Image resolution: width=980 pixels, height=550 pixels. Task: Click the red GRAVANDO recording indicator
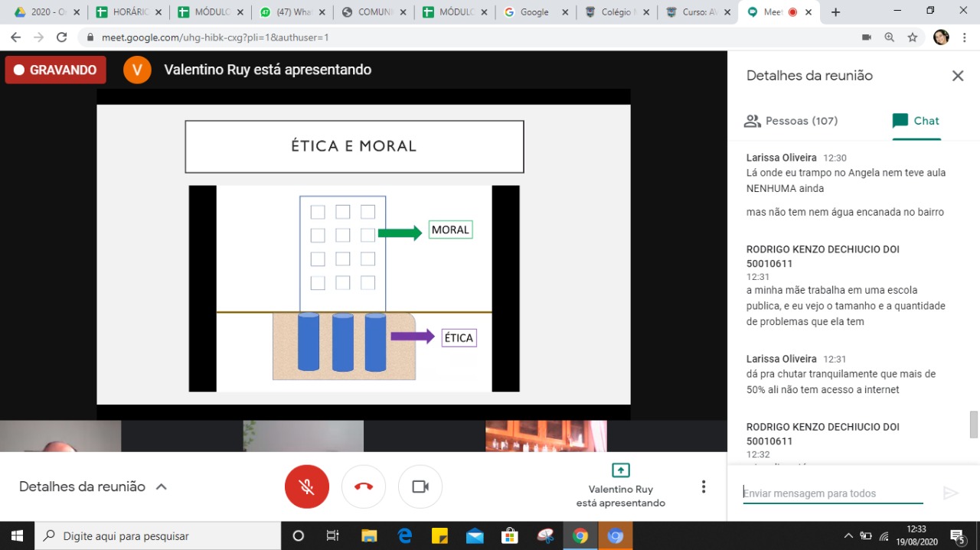click(55, 70)
